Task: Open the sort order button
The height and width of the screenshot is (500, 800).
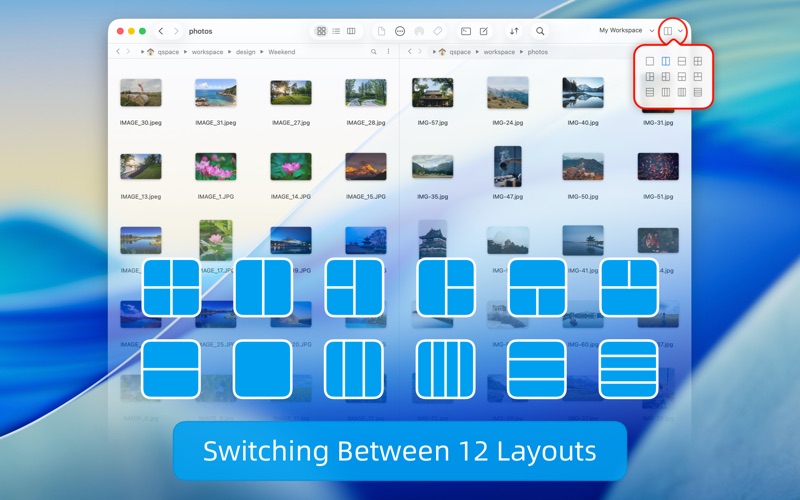Action: point(514,31)
